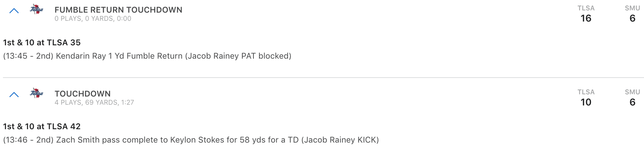Click the TLSA score of 10
644x150 pixels.
tap(586, 102)
